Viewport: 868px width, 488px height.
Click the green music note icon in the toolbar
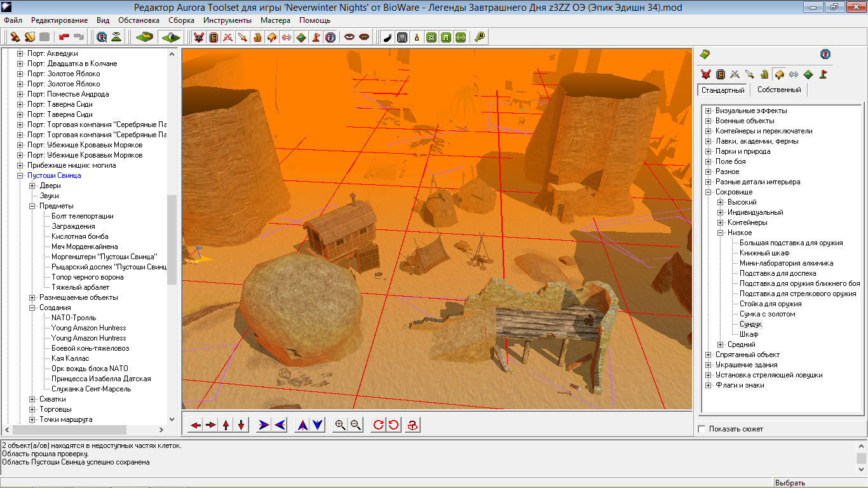tap(446, 37)
